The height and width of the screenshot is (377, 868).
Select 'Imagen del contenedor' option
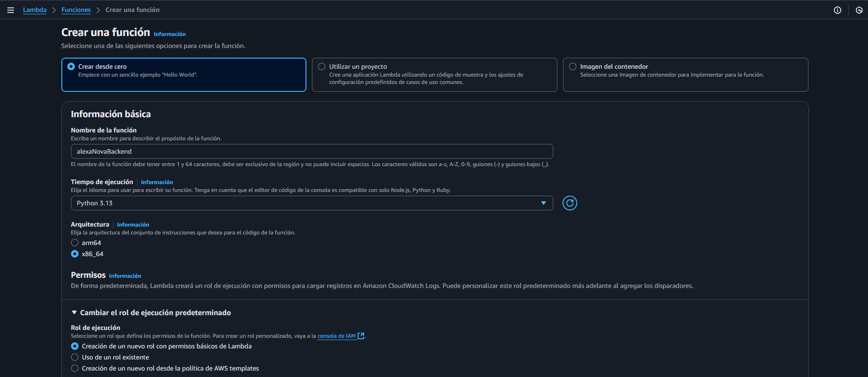tap(573, 66)
